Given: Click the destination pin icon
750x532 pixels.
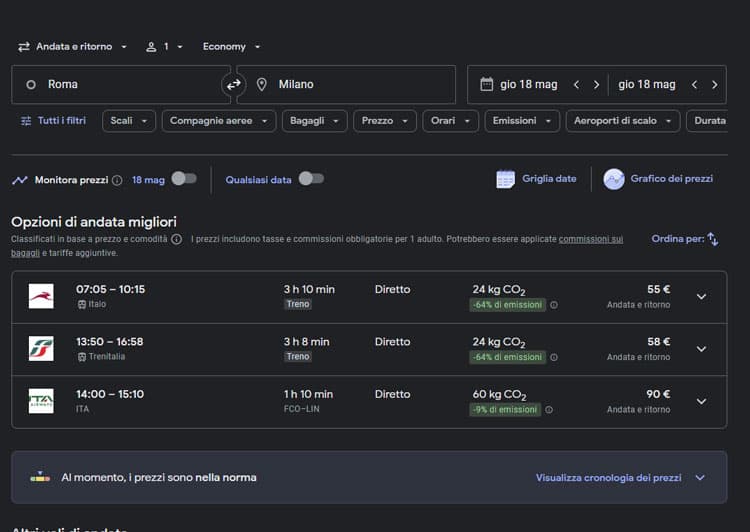Looking at the screenshot, I should 262,85.
